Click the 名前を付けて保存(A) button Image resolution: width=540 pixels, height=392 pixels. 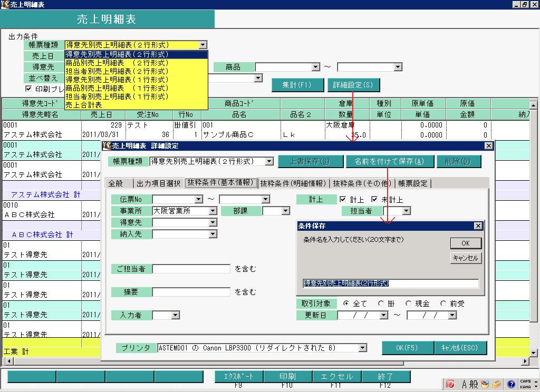[389, 161]
